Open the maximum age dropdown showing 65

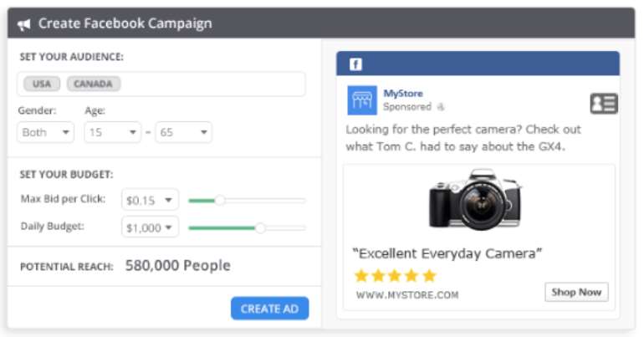(184, 132)
